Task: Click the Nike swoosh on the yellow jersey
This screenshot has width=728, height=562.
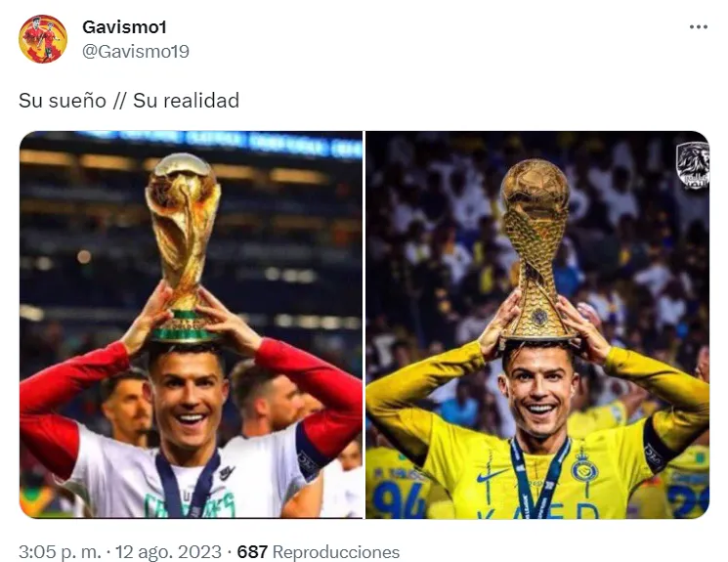Action: click(x=492, y=475)
